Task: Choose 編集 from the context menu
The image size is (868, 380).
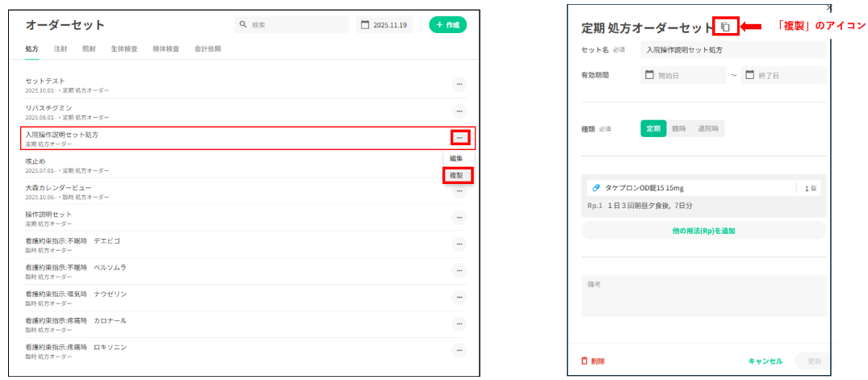Action: tap(456, 158)
